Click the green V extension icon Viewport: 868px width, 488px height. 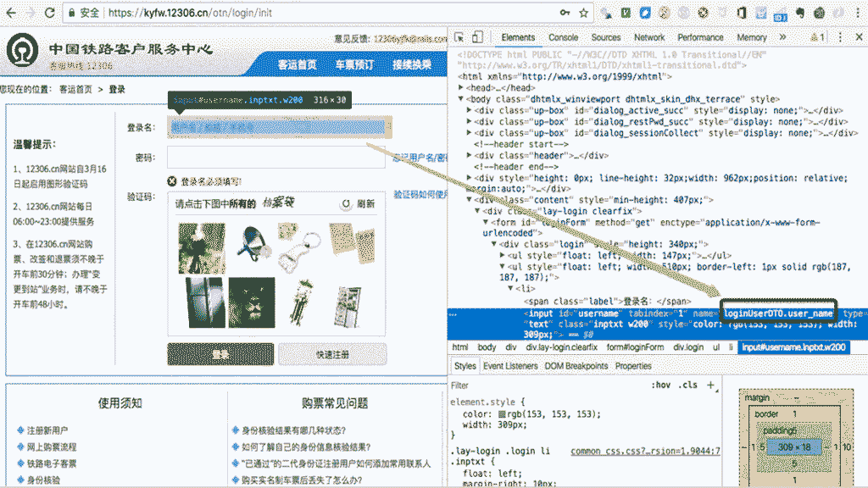626,13
